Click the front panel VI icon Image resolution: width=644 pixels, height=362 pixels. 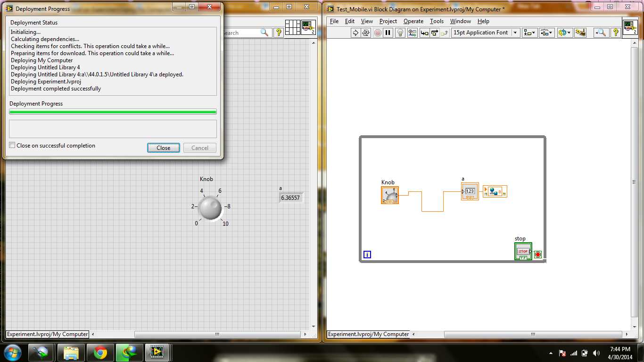point(308,27)
